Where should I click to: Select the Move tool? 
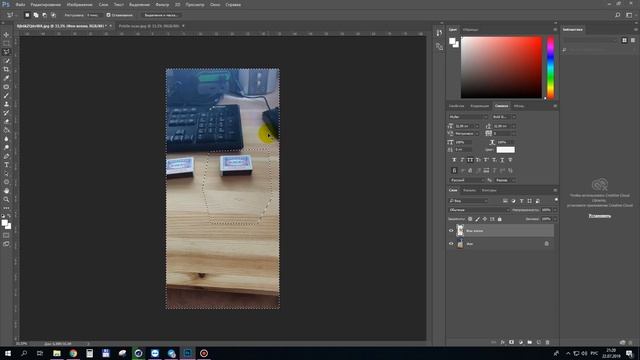click(6, 35)
